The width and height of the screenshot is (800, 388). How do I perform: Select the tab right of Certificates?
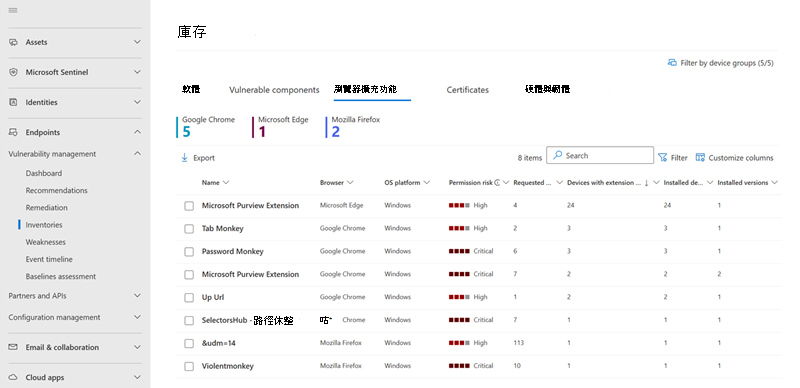(x=547, y=89)
